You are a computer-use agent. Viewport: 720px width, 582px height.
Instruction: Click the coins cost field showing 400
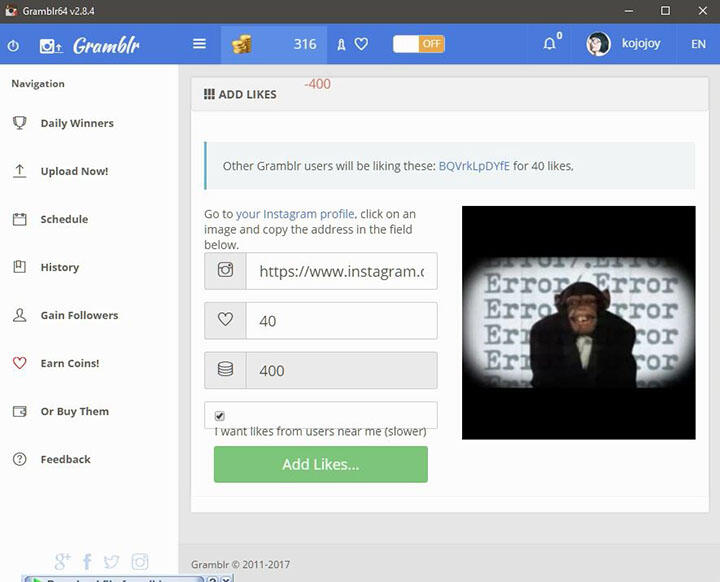tap(342, 370)
